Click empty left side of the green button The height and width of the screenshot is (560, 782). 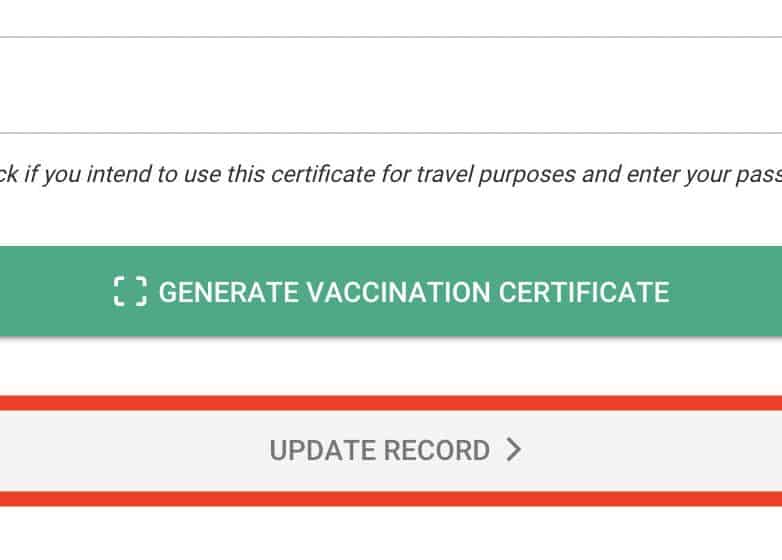[x=50, y=291]
